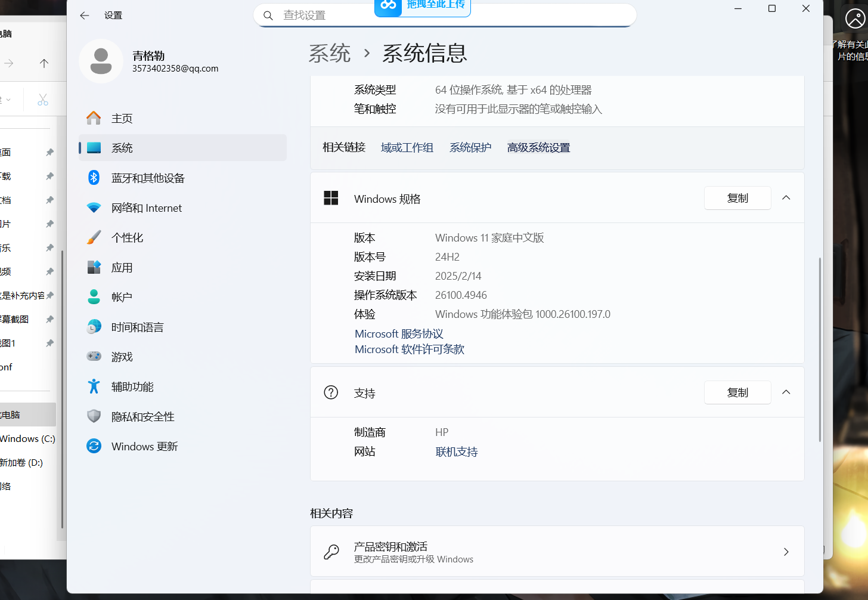868x600 pixels.
Task: Open 产品密钥和激活 via its chevron
Action: click(786, 552)
